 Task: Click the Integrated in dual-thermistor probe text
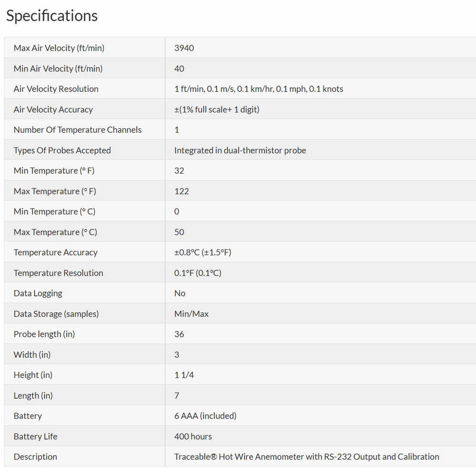240,150
